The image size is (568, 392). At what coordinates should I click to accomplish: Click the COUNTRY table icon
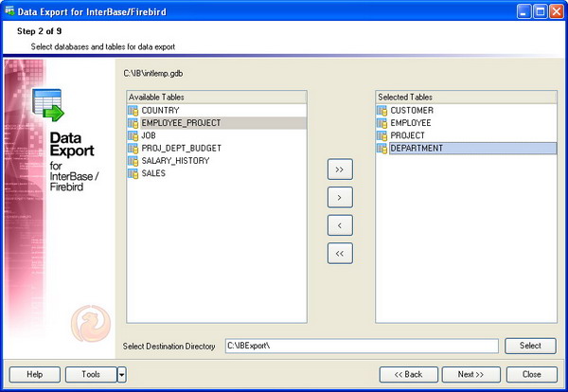pos(133,111)
